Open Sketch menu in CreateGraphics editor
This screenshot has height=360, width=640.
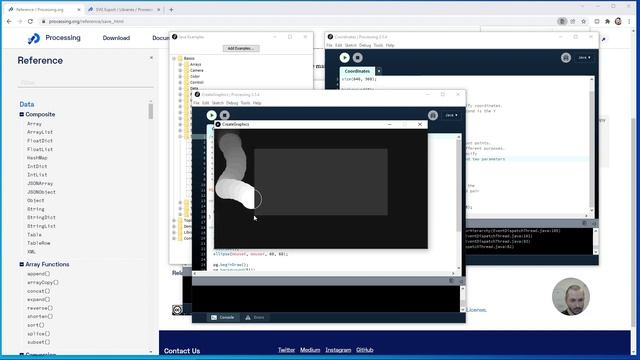(x=218, y=103)
